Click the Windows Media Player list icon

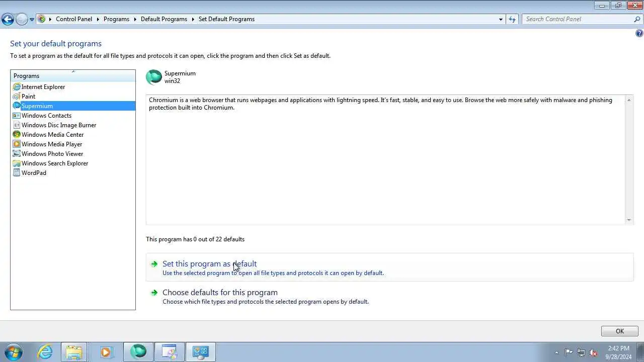[x=17, y=144]
